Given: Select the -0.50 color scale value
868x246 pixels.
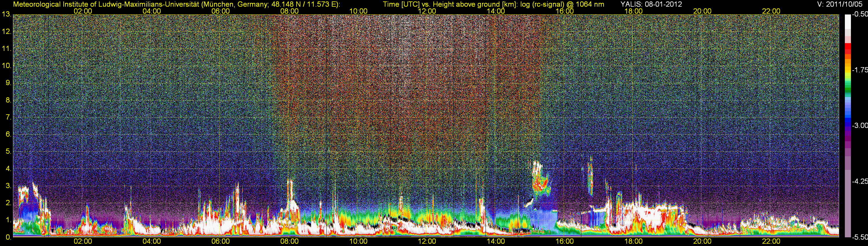Looking at the screenshot, I should 860,14.
